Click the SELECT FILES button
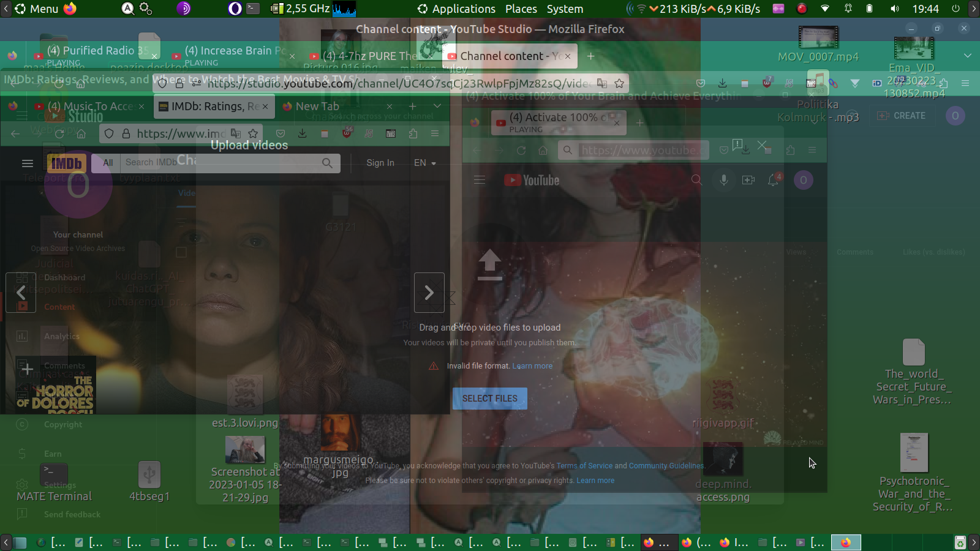Viewport: 980px width, 551px height. click(x=490, y=399)
